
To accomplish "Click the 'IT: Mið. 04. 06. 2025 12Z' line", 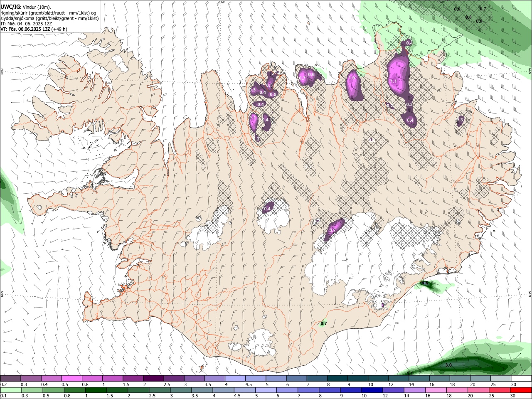I will 27,24.
